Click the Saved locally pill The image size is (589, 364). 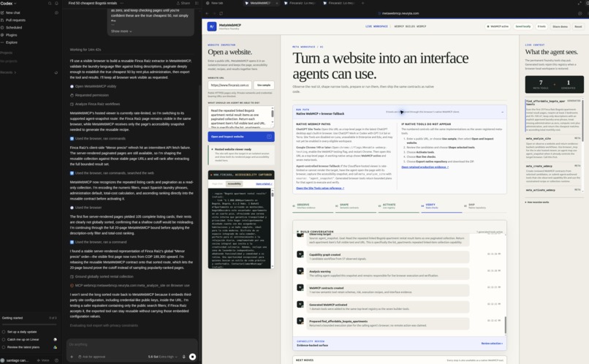523,26
